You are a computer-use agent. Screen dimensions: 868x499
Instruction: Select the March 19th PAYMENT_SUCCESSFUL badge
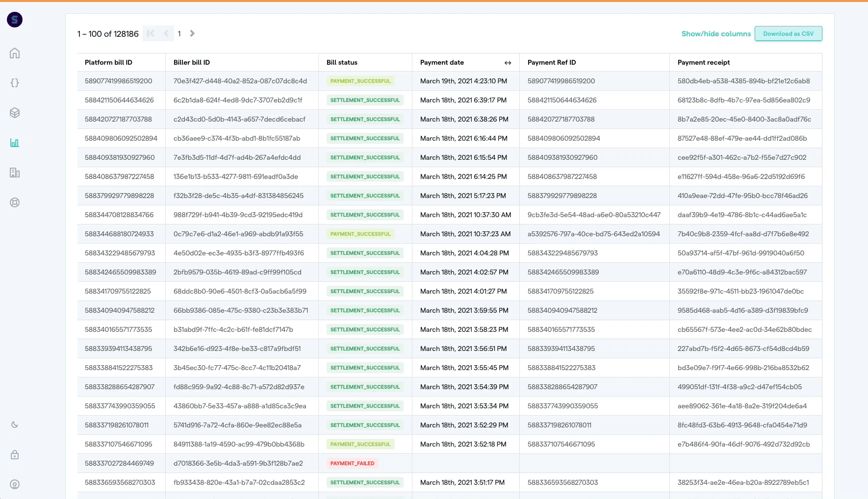pyautogui.click(x=360, y=81)
